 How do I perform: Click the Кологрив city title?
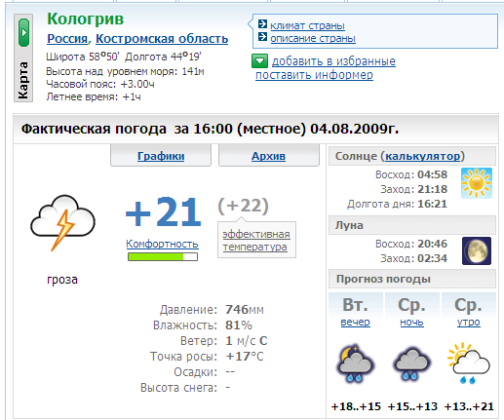[85, 19]
